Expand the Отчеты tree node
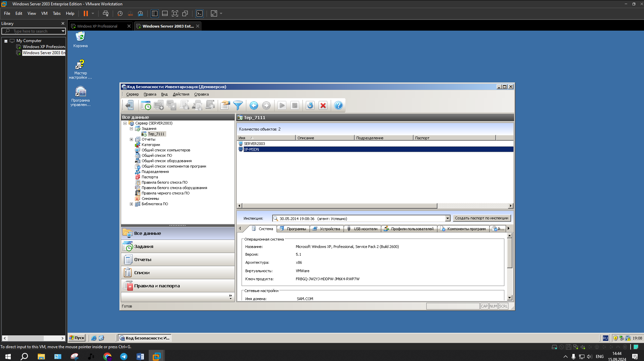 click(x=132, y=140)
